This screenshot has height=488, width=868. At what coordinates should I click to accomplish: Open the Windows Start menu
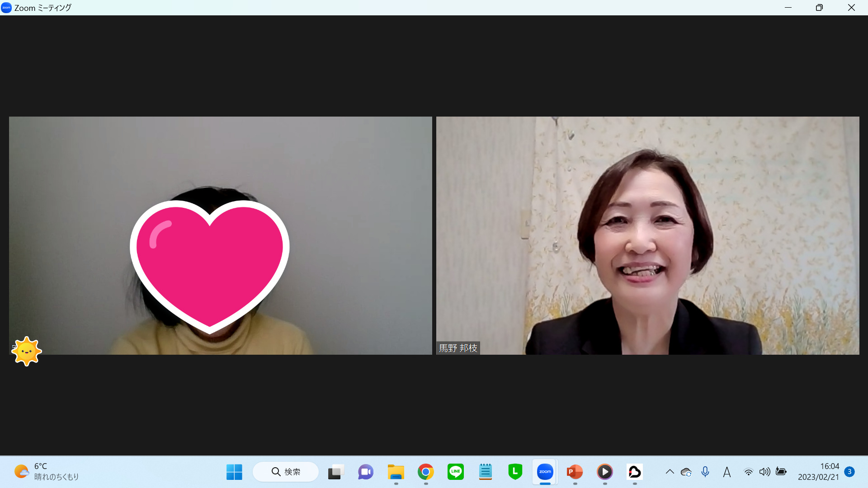[x=234, y=472]
